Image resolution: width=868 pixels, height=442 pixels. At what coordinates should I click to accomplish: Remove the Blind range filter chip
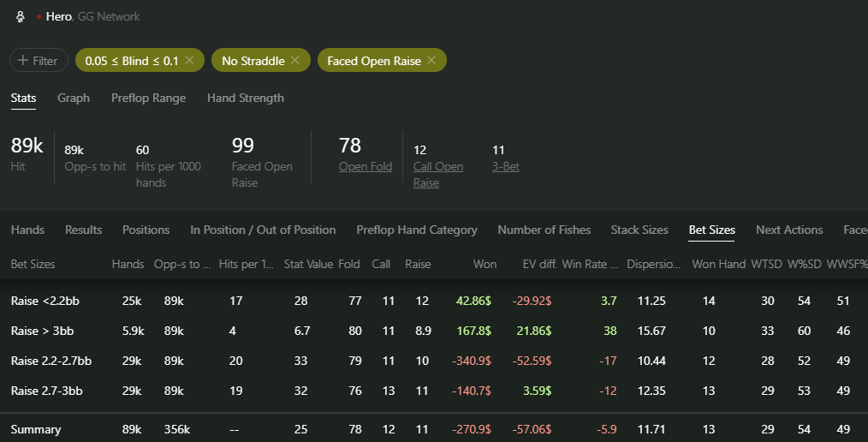[x=189, y=60]
